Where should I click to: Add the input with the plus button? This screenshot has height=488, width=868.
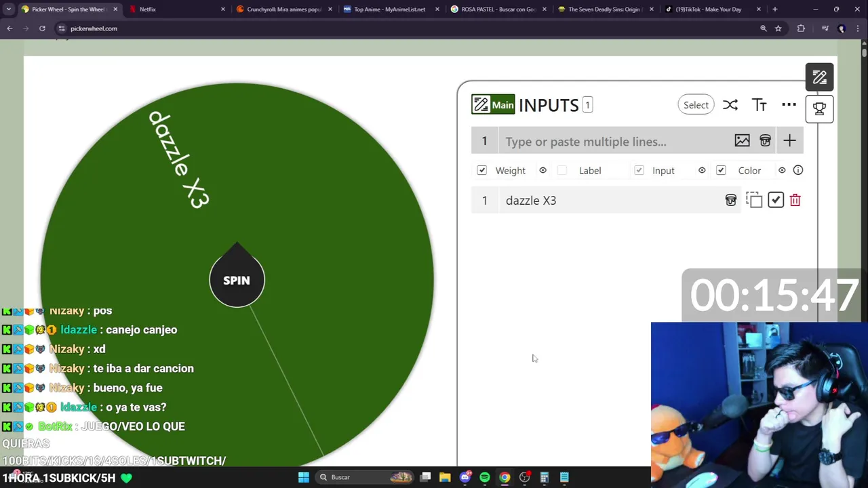pos(789,141)
